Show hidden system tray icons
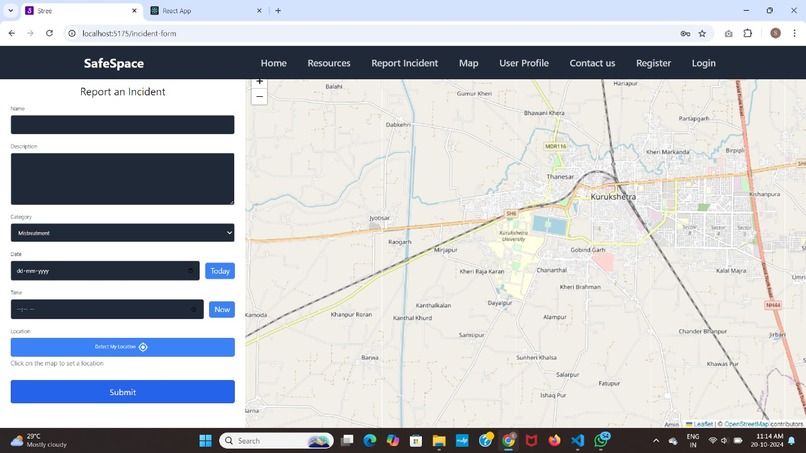This screenshot has width=806, height=453. 656,441
